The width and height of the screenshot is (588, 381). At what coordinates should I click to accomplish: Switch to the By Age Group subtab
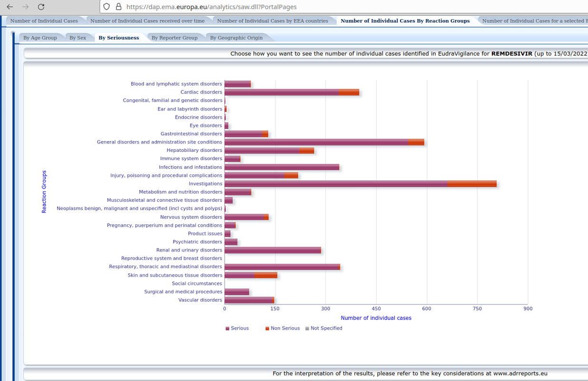click(40, 38)
